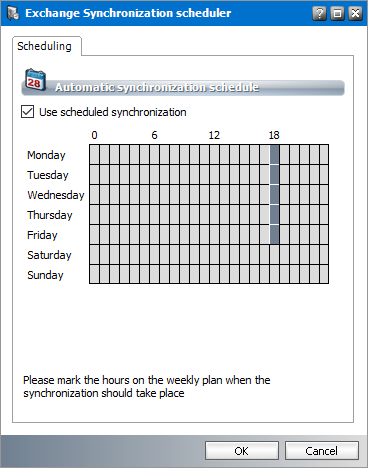Viewport: 368px width, 468px height.
Task: Click the Sunday row label
Action: (45, 275)
